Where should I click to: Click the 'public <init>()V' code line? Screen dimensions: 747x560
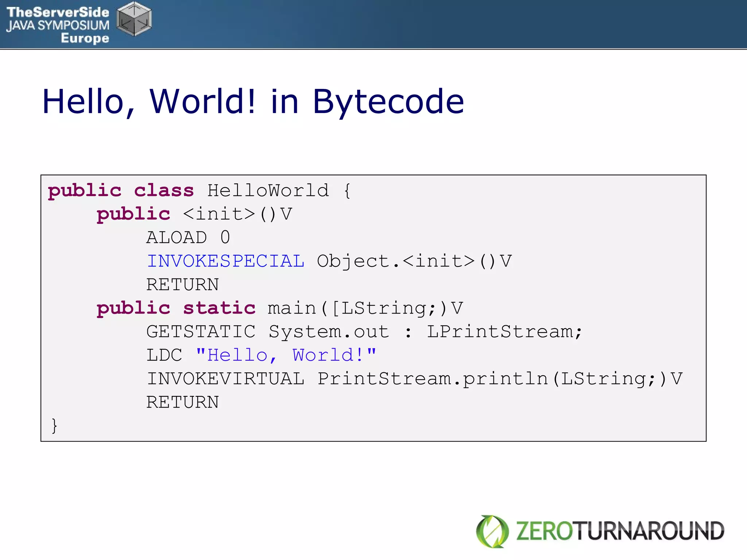click(194, 214)
